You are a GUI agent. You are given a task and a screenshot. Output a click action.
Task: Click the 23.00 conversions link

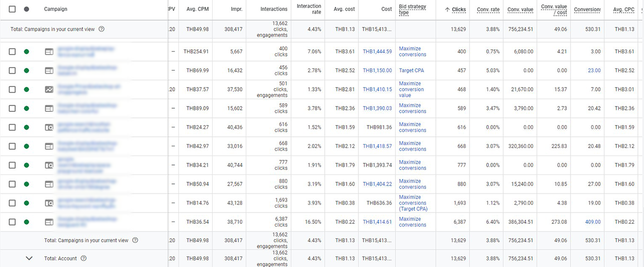click(x=594, y=71)
